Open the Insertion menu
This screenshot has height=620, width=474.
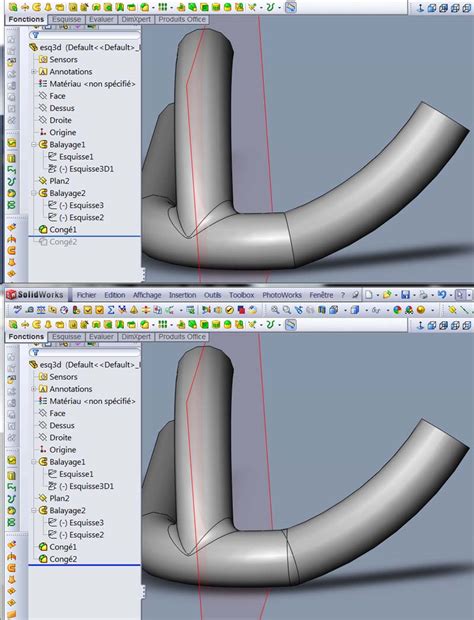coord(182,295)
